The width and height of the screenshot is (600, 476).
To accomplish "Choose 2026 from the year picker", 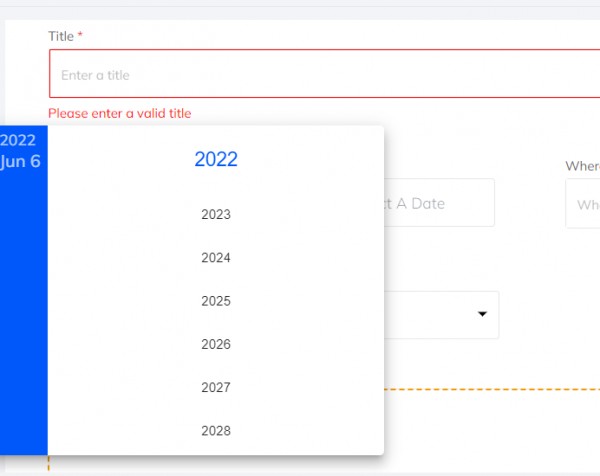I will (216, 344).
